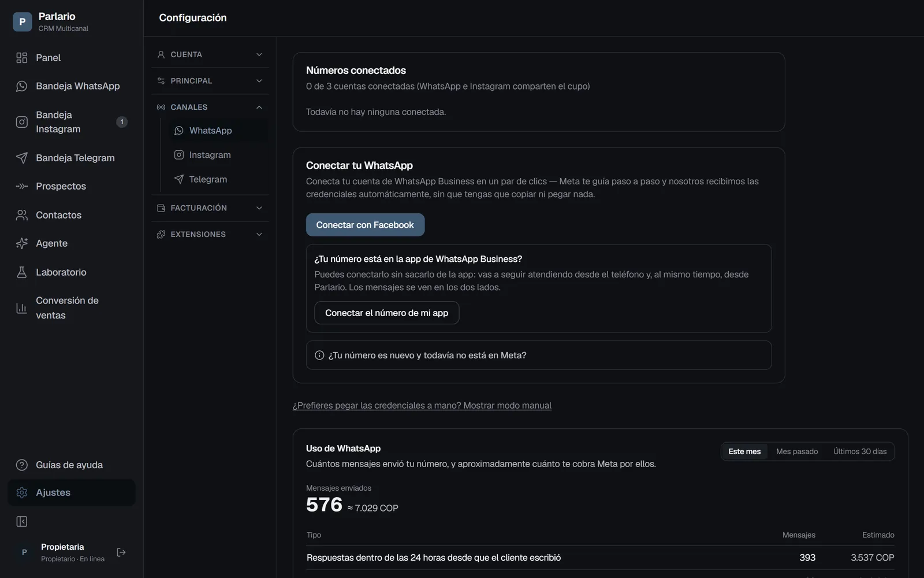
Task: Select the Mes pasado tab
Action: pyautogui.click(x=797, y=451)
